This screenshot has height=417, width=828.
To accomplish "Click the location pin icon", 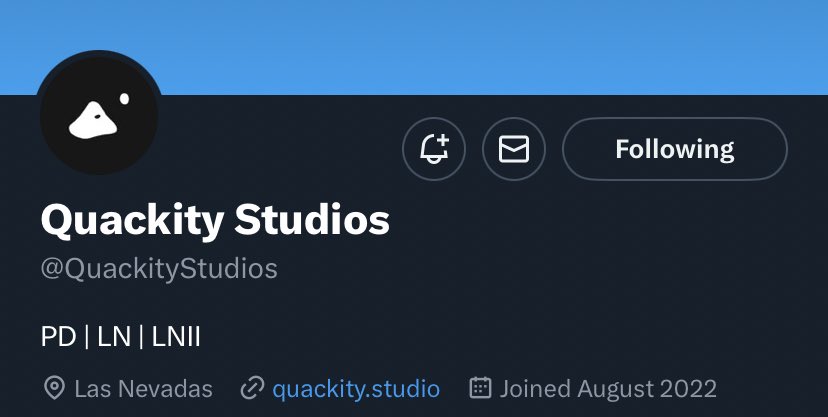I will (54, 389).
